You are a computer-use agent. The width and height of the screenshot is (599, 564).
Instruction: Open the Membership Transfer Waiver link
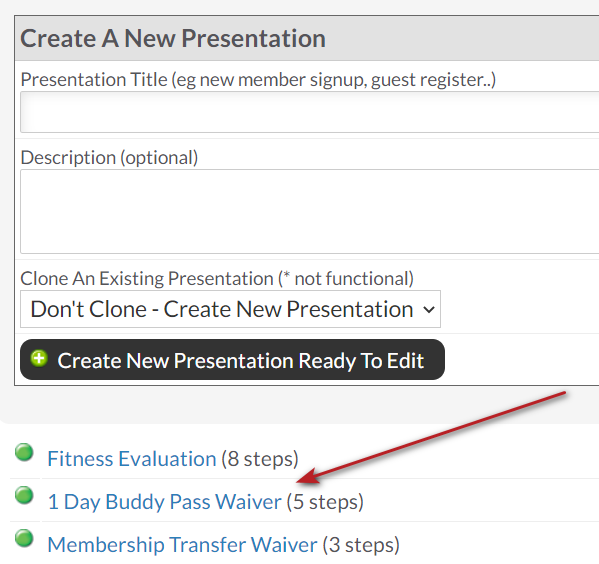[182, 545]
